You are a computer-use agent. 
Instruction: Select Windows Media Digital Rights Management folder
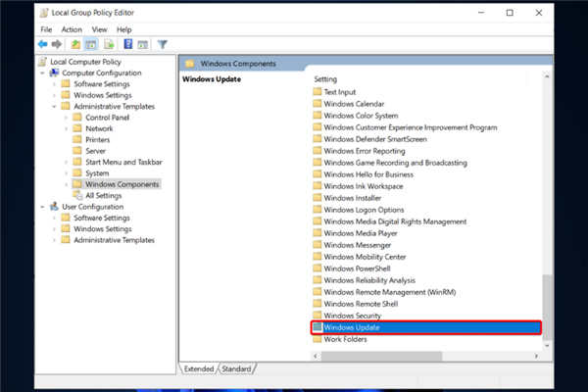395,221
